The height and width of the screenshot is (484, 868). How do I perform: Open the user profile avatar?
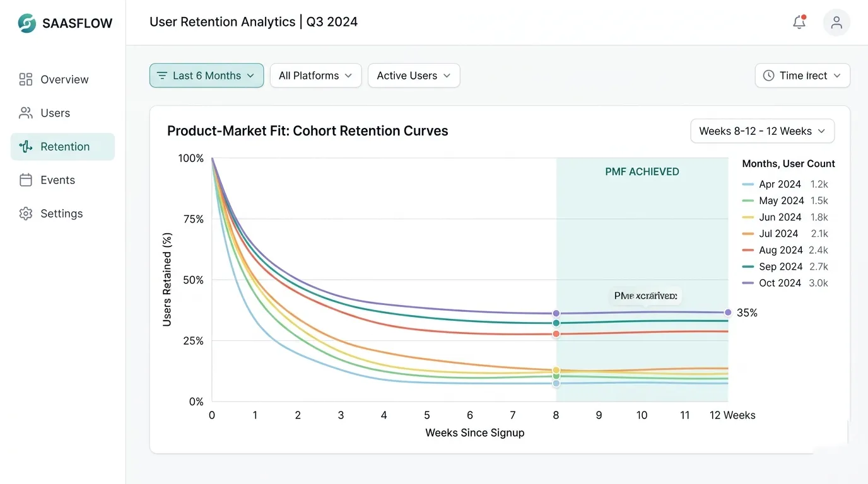[x=836, y=22]
